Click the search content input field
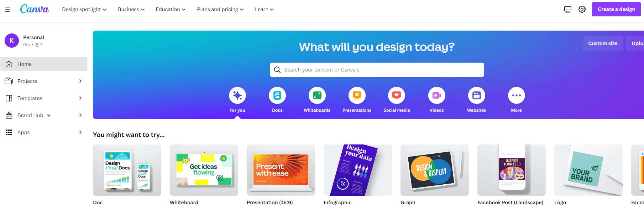 tap(377, 70)
